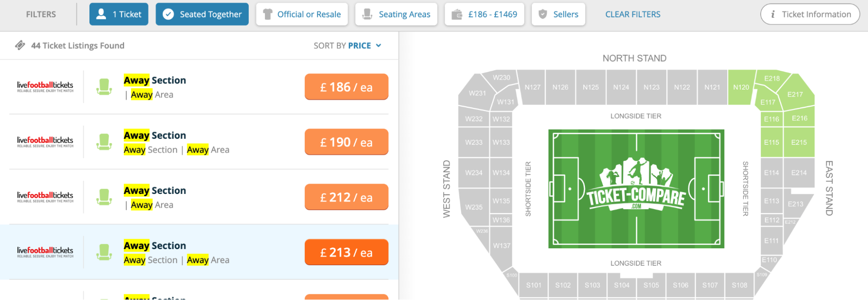Screen dimensions: 868x300
Task: Expand the Seating Areas selector
Action: [396, 13]
